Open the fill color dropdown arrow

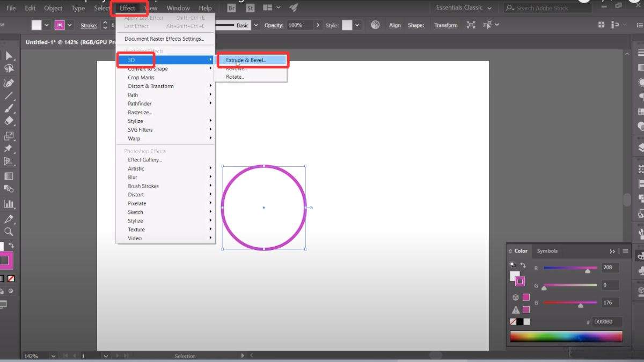point(47,25)
